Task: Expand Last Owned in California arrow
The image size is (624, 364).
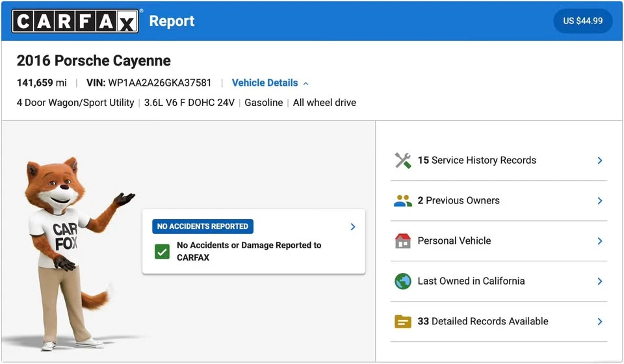Action: pos(600,281)
